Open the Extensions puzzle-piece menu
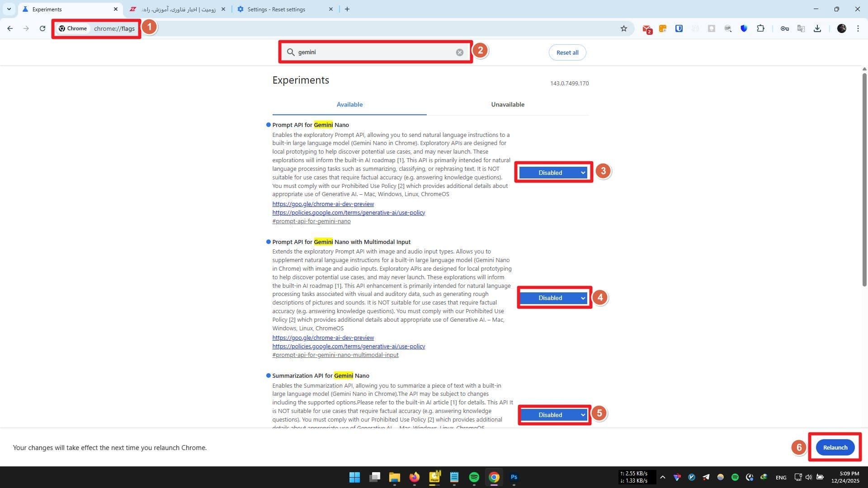The width and height of the screenshot is (868, 488). 761,28
